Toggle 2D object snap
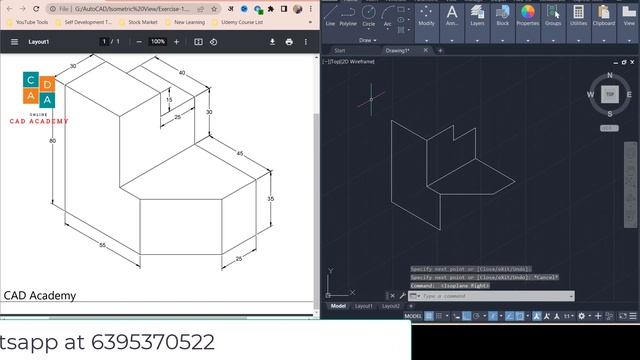640x360 pixels. click(519, 316)
